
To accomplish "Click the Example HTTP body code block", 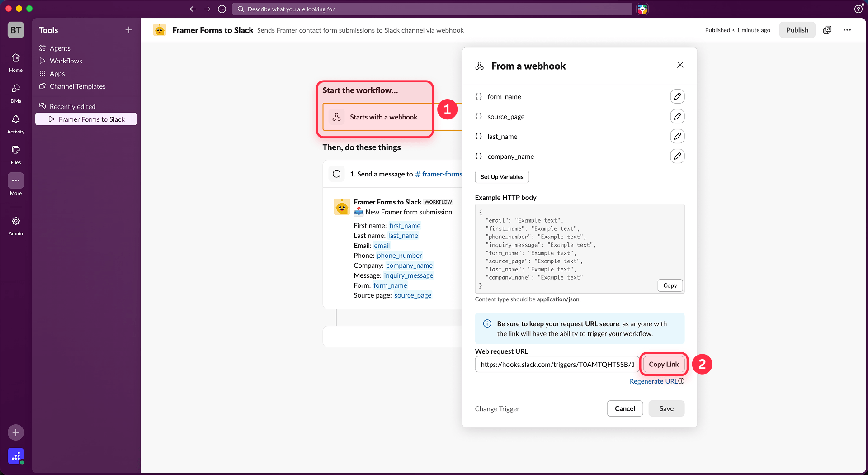I will (x=580, y=249).
